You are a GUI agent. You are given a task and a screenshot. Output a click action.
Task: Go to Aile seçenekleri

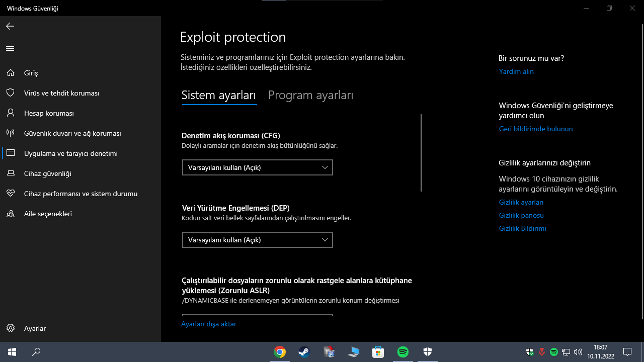[x=80, y=214]
